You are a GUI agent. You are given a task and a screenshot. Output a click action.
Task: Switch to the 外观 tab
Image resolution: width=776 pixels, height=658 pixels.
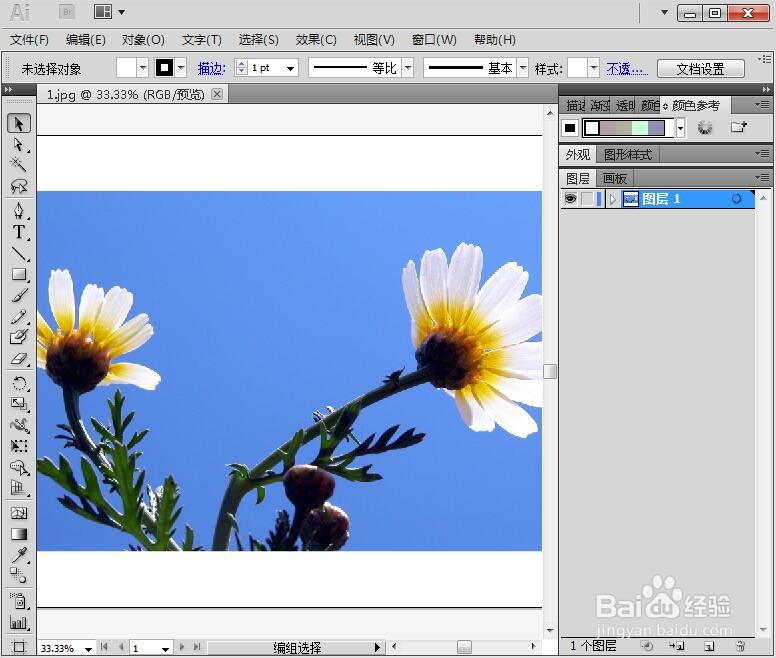pos(578,155)
